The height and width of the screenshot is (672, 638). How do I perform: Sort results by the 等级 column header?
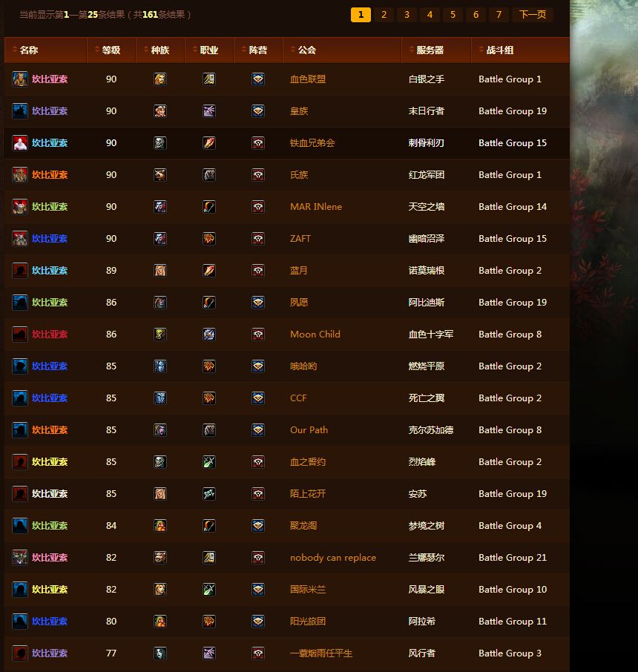111,50
